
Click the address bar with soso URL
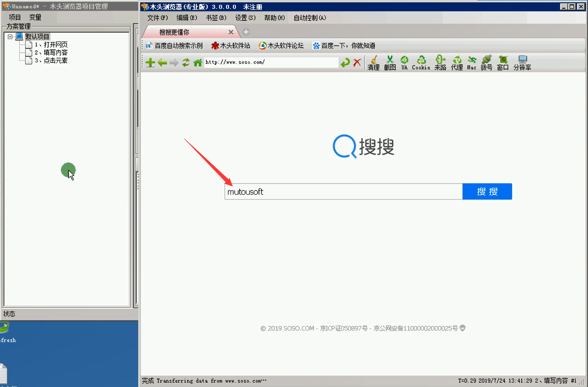coord(271,62)
